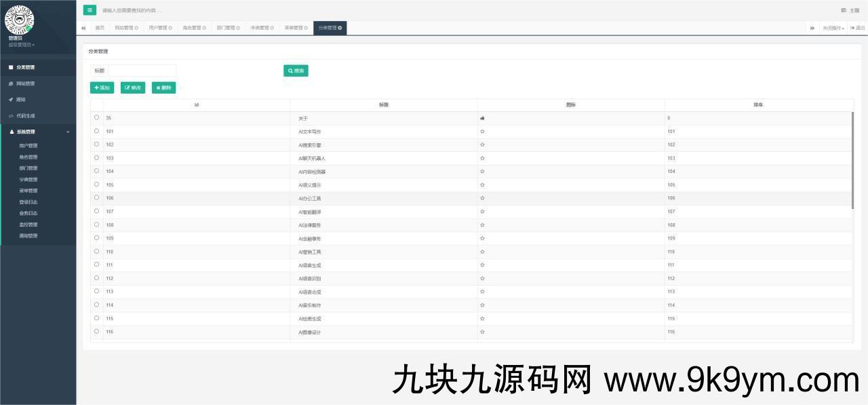
Task: Click the thumbs-up icon in the 关于 row
Action: 481,117
